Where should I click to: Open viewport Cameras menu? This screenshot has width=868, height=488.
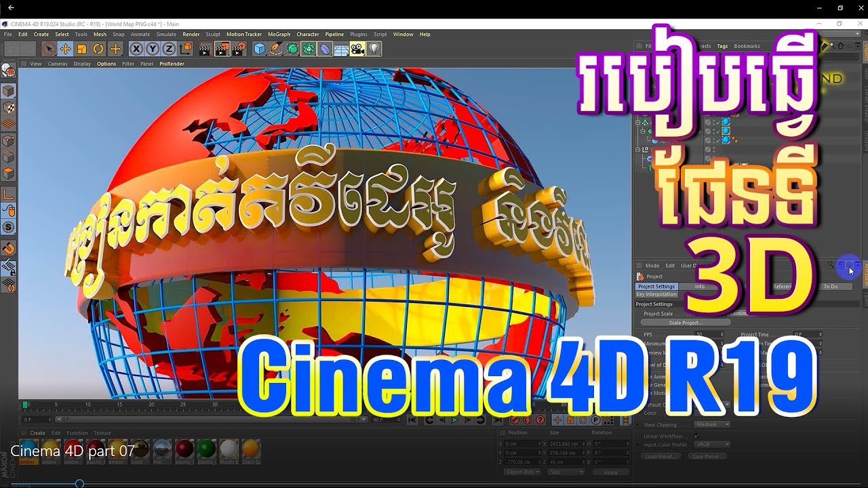(58, 64)
